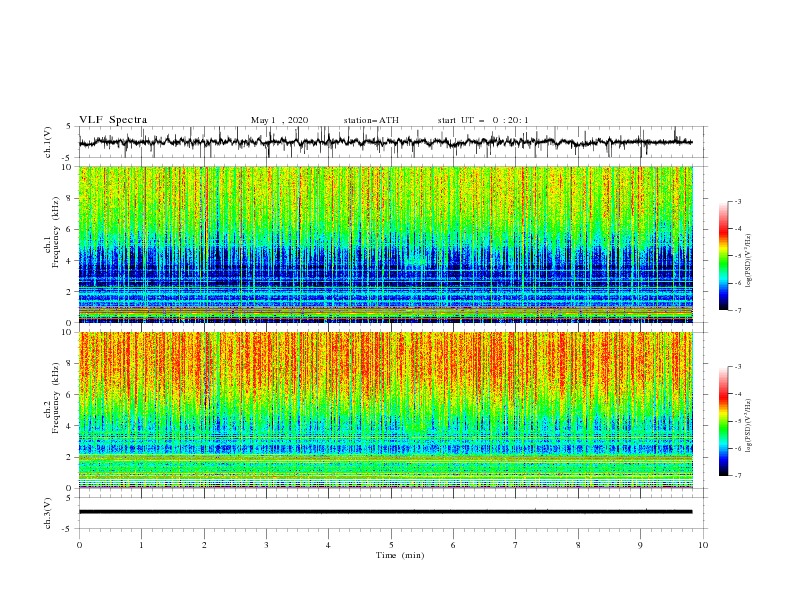792x612 pixels.
Task: Click the "-7" tick on ch.2 colorbar
Action: click(737, 475)
